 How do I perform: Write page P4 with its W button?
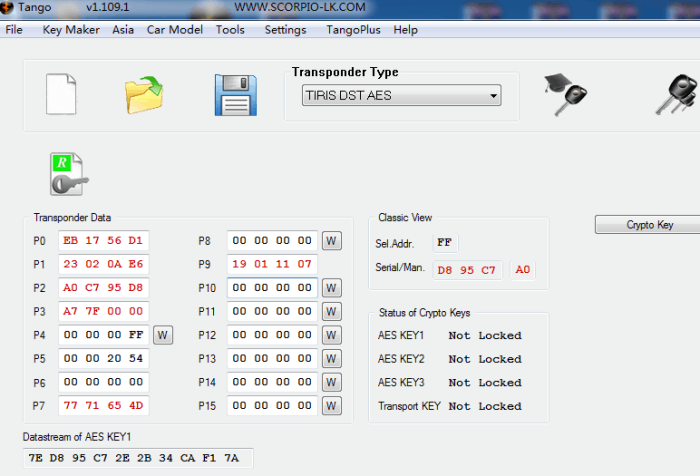point(163,335)
